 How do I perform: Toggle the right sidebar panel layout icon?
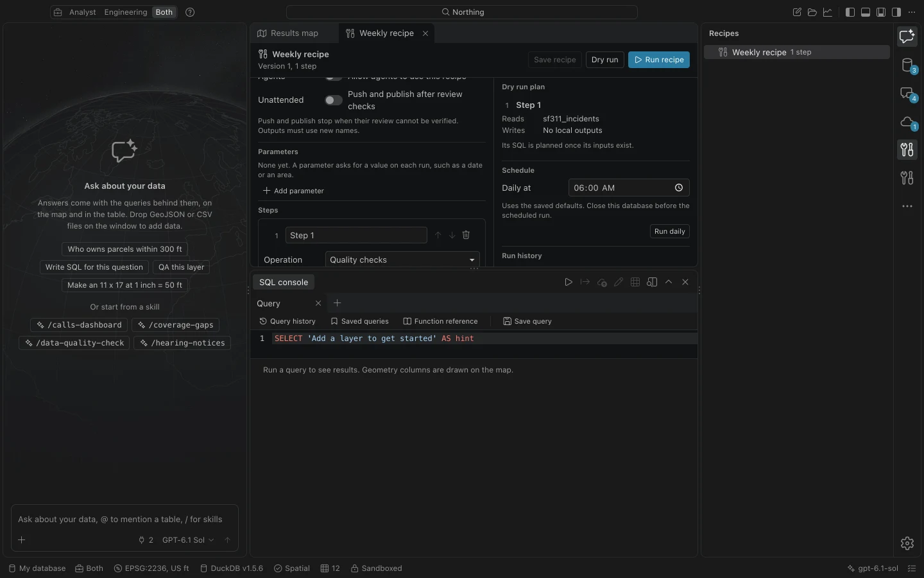(x=896, y=12)
